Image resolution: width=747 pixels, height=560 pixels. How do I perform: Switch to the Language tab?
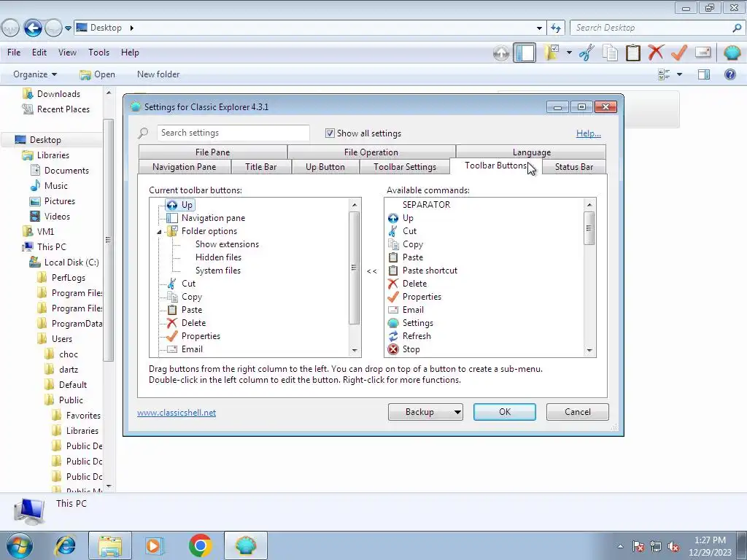532,152
